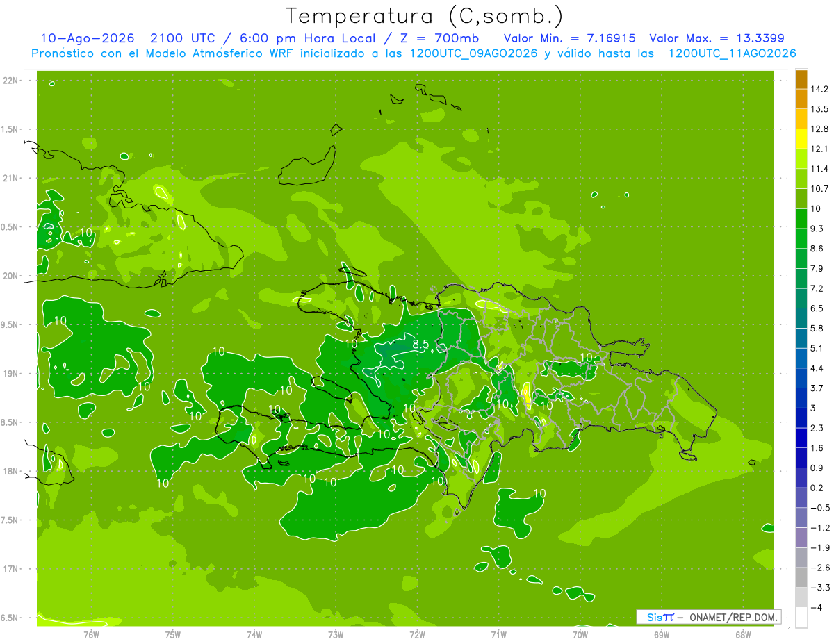
Task: Click the "8.5" contour label over Haiti
Action: (x=420, y=344)
